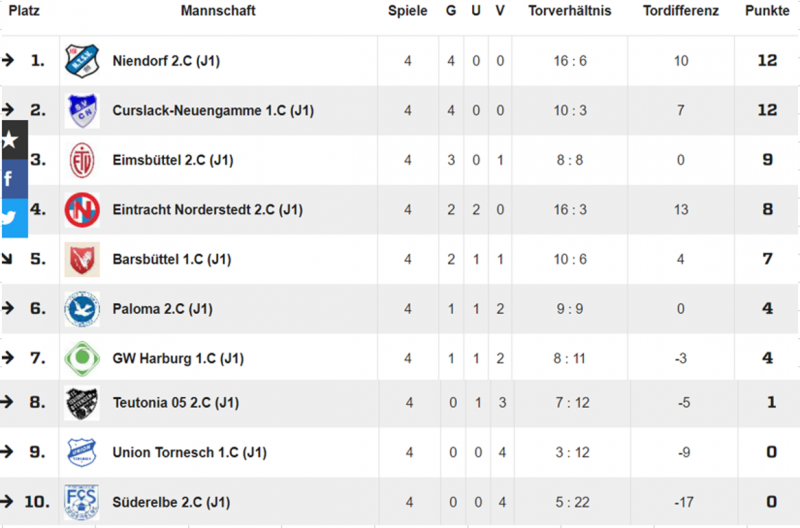
Task: Click the Punkte column header
Action: 767,11
